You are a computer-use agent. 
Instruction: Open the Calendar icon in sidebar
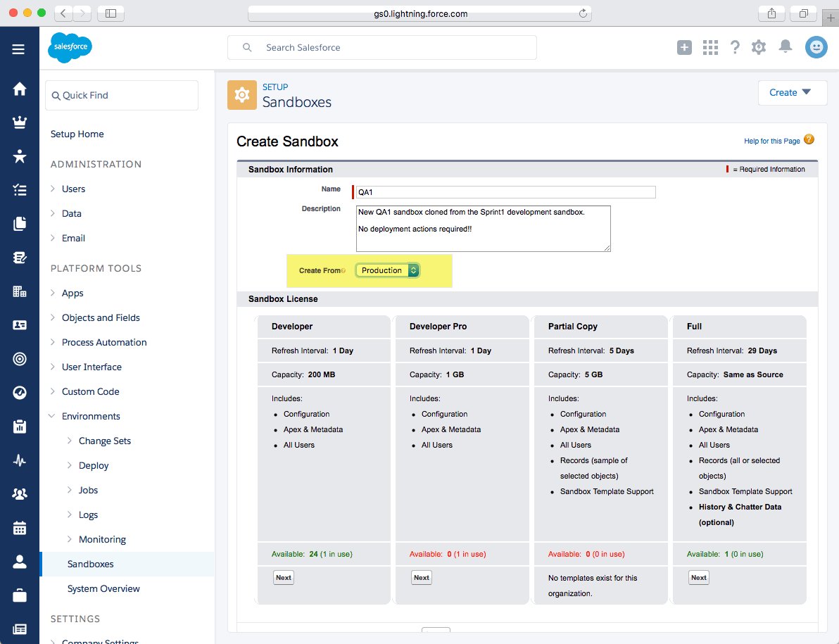tap(19, 528)
